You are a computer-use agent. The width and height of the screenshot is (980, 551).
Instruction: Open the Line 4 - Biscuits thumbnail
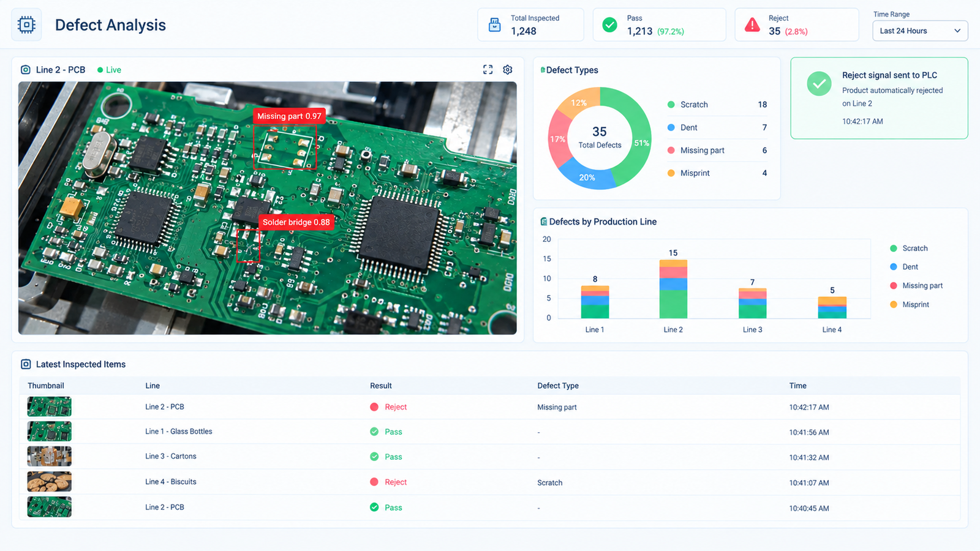[50, 482]
